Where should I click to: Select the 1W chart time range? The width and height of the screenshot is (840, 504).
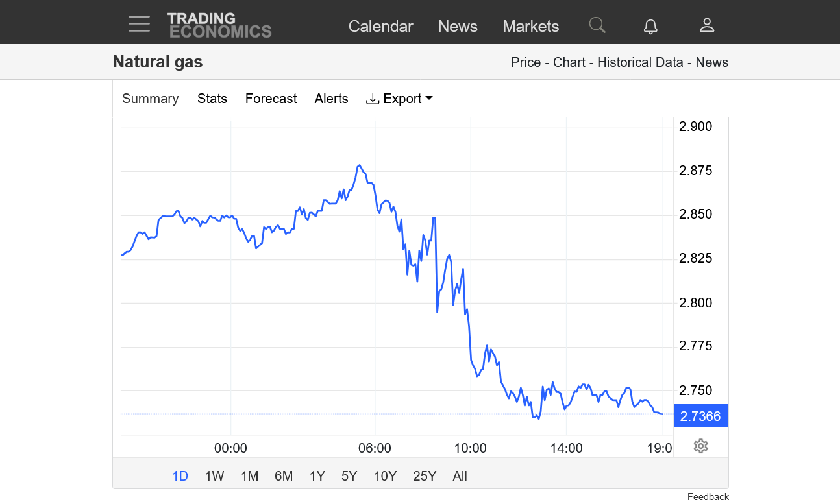(x=214, y=476)
